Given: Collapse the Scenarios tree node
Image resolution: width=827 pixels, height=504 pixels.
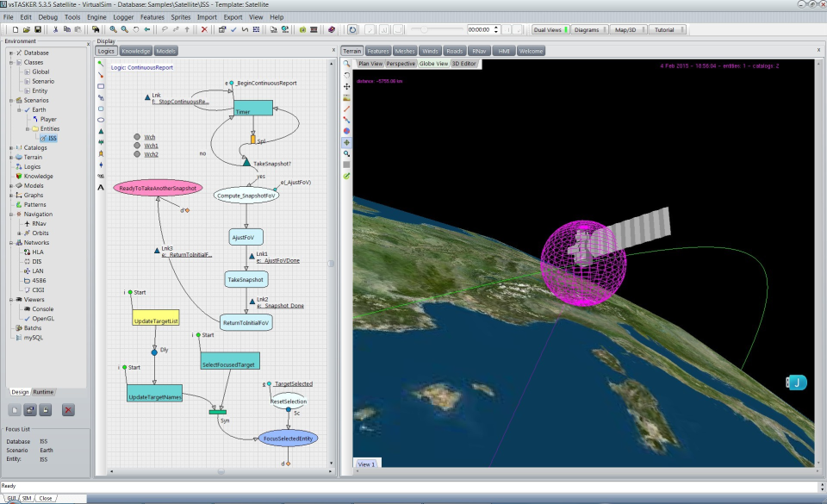Looking at the screenshot, I should point(10,100).
